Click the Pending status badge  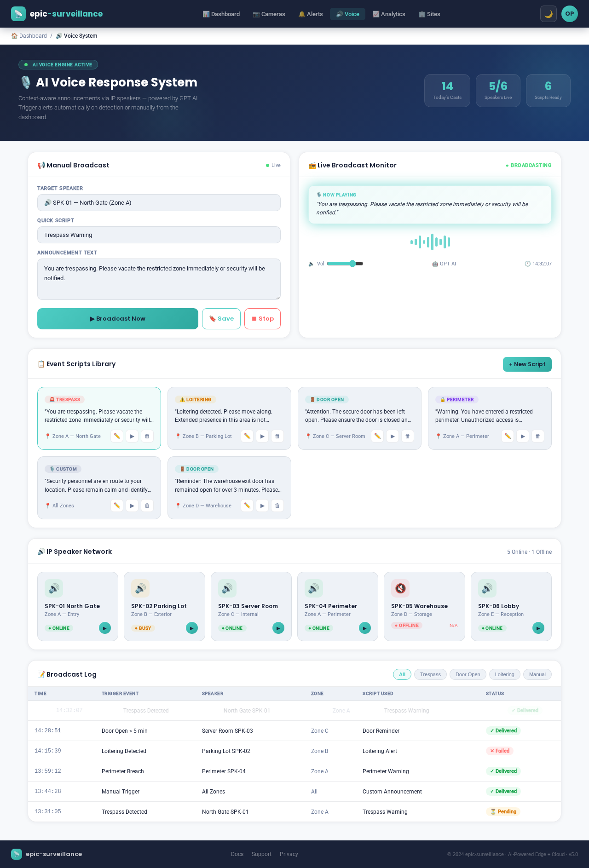503,811
